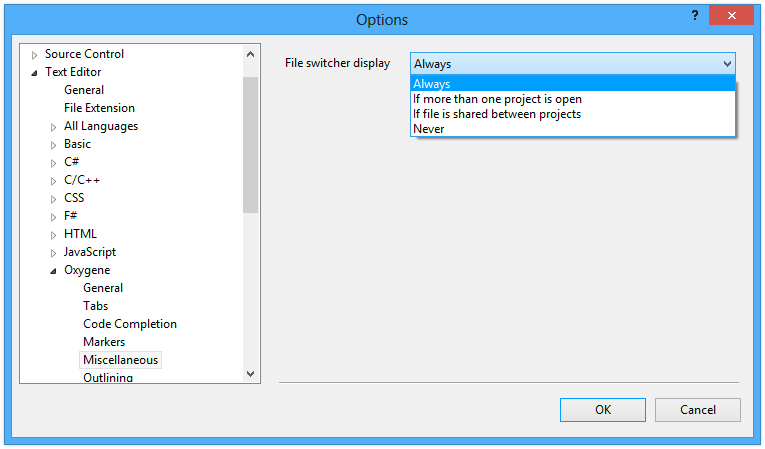
Task: Expand the All Languages node
Action: point(54,127)
